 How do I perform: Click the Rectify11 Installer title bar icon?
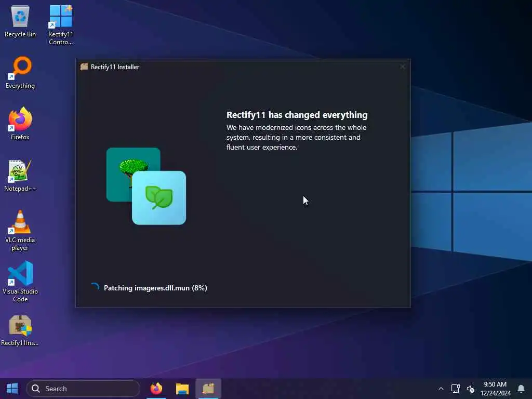click(x=84, y=66)
